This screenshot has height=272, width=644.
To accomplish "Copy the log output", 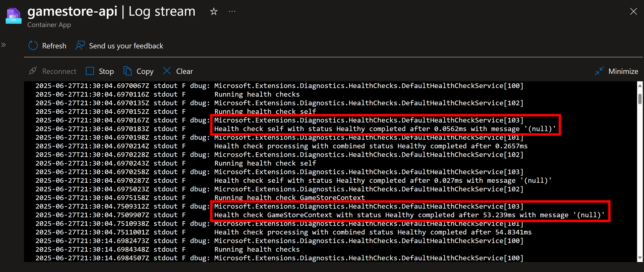I will tap(145, 71).
